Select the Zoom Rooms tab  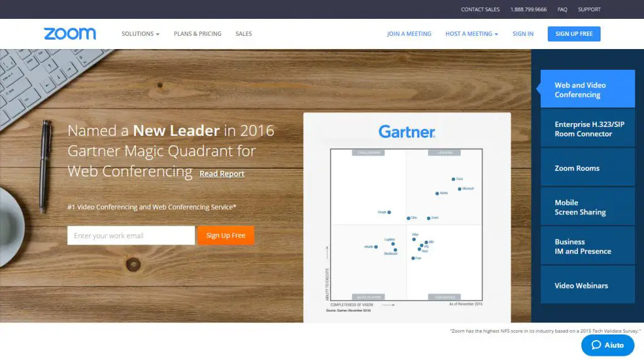pos(587,168)
